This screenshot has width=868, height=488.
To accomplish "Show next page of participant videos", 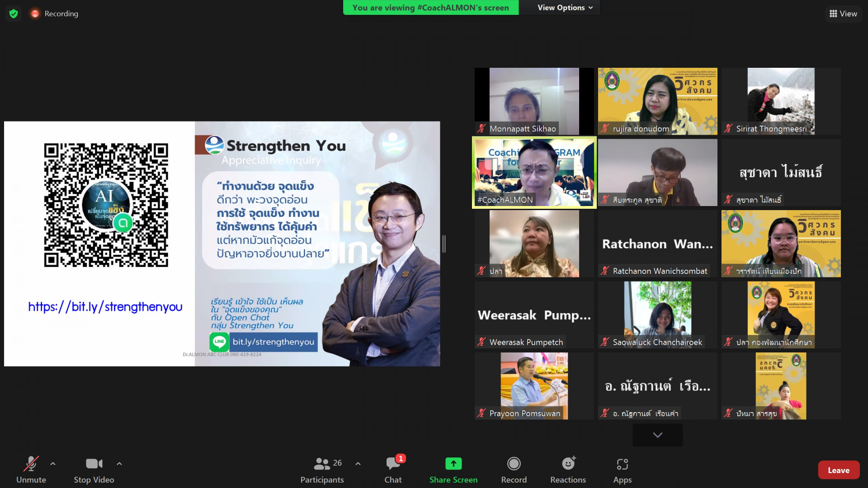I will click(658, 435).
